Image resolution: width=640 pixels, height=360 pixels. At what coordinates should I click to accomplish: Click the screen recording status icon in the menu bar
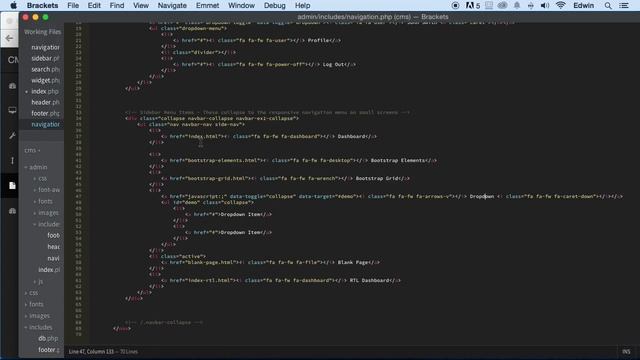[x=455, y=5]
